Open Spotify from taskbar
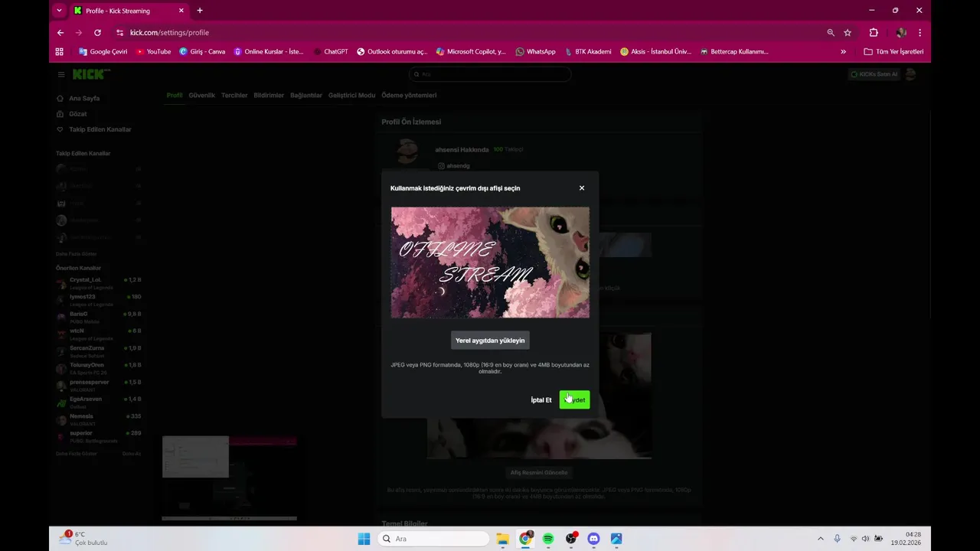 point(548,539)
